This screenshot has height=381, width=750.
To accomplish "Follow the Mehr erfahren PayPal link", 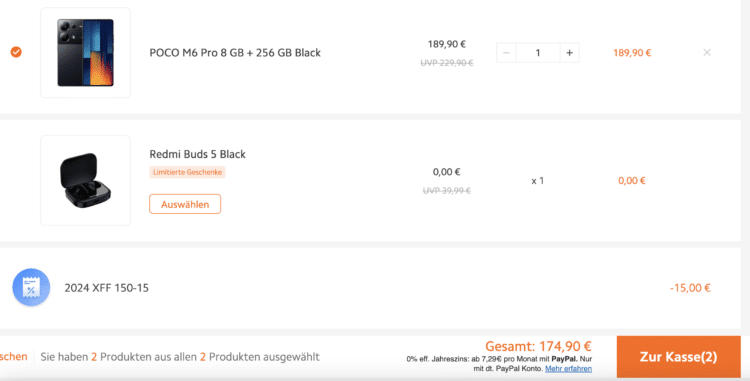I will pyautogui.click(x=568, y=369).
